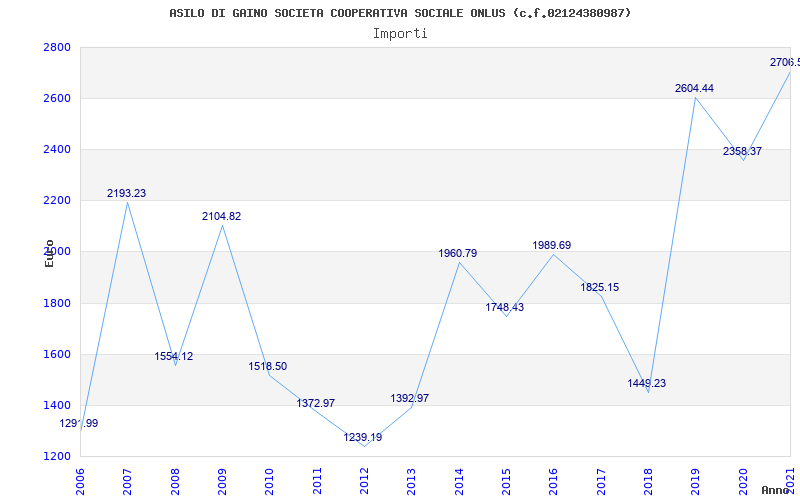The height and width of the screenshot is (500, 800).
Task: Select the 1392.97 data label
Action: click(410, 398)
